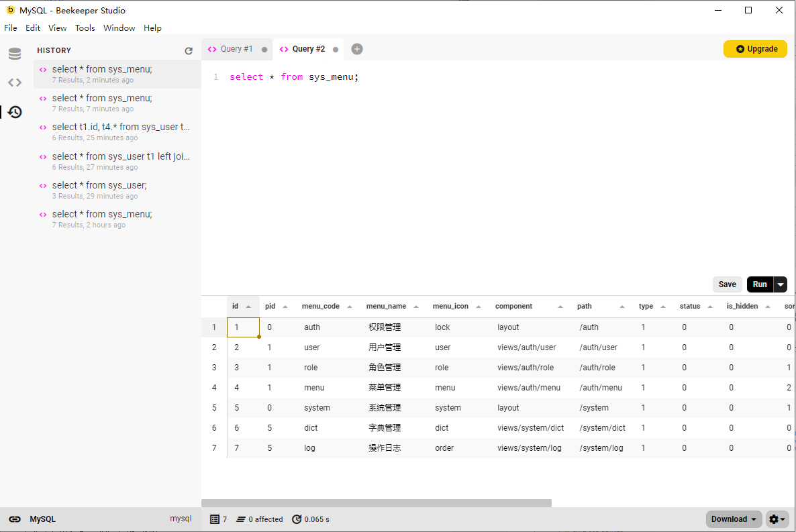Toggle sort on the path column
The width and height of the screenshot is (796, 532).
coord(622,307)
